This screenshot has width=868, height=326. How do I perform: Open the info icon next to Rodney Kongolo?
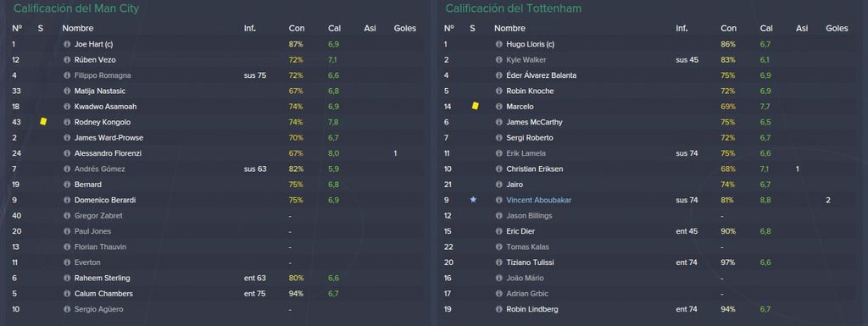coord(67,122)
